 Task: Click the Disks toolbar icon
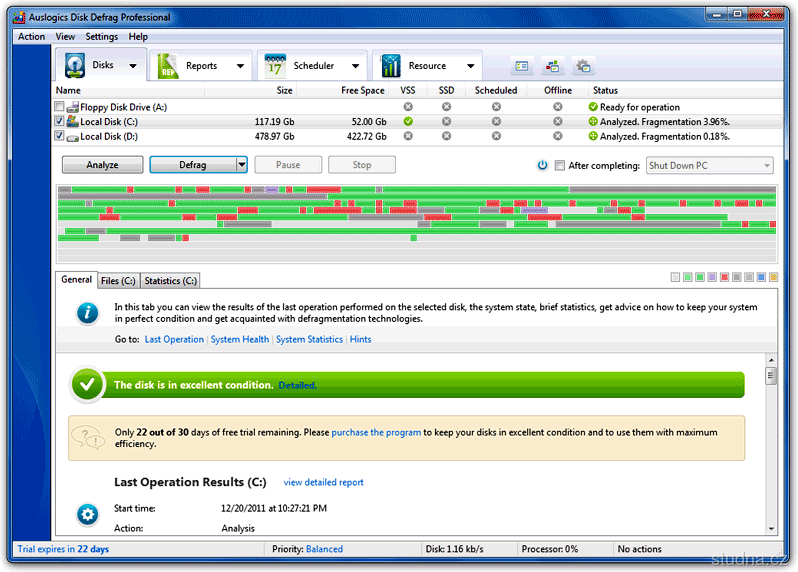(x=75, y=66)
